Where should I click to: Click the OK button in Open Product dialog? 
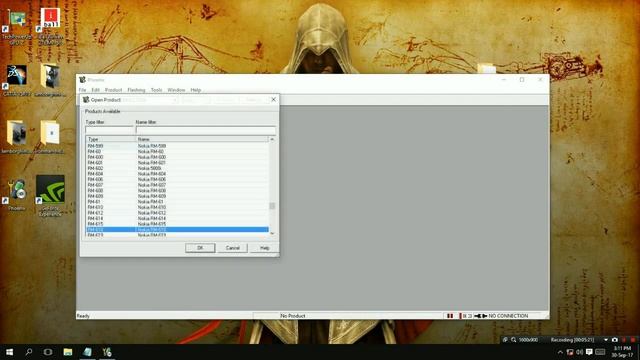(200, 248)
